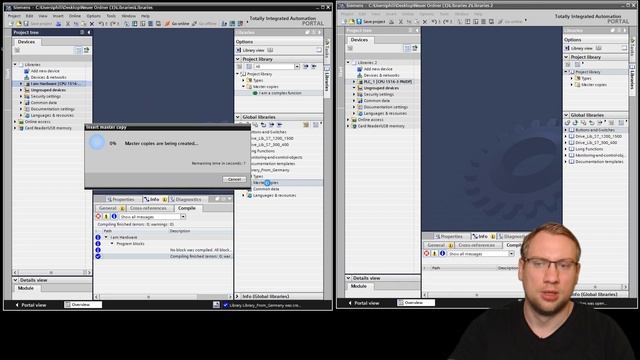Viewport: 640px width, 360px height.
Task: Expand Security settings in left project tree
Action: point(21,96)
